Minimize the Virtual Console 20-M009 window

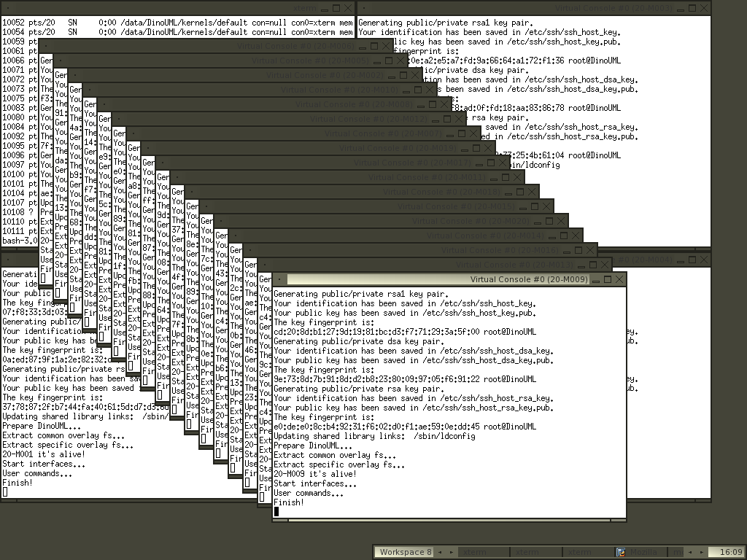pyautogui.click(x=596, y=279)
